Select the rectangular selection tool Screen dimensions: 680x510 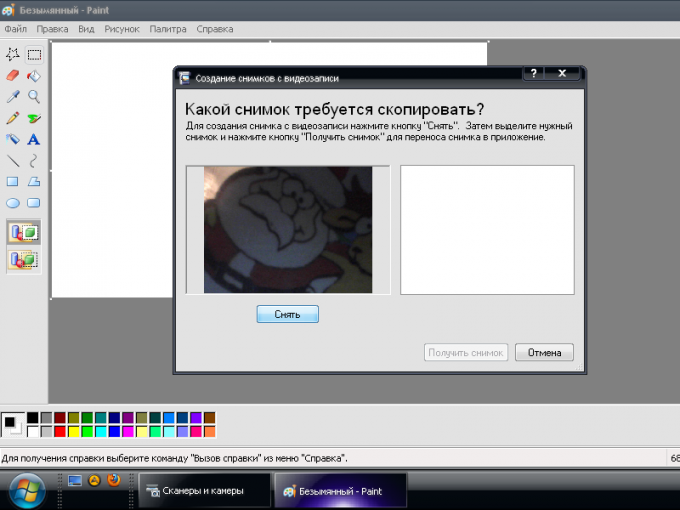pyautogui.click(x=34, y=55)
